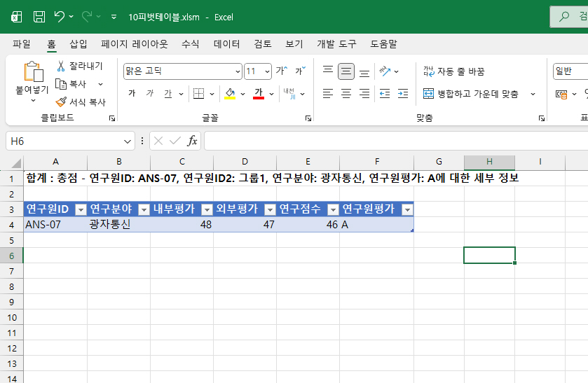Switch to the 데이터 (Data) tab
Viewport: 588px width, 383px height.
227,44
